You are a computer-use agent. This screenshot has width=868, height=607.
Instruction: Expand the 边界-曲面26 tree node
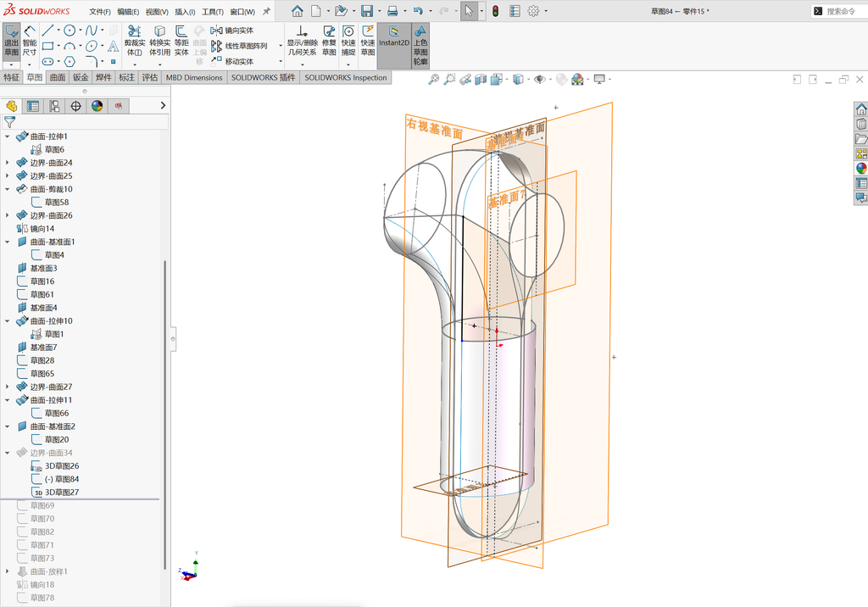click(7, 215)
